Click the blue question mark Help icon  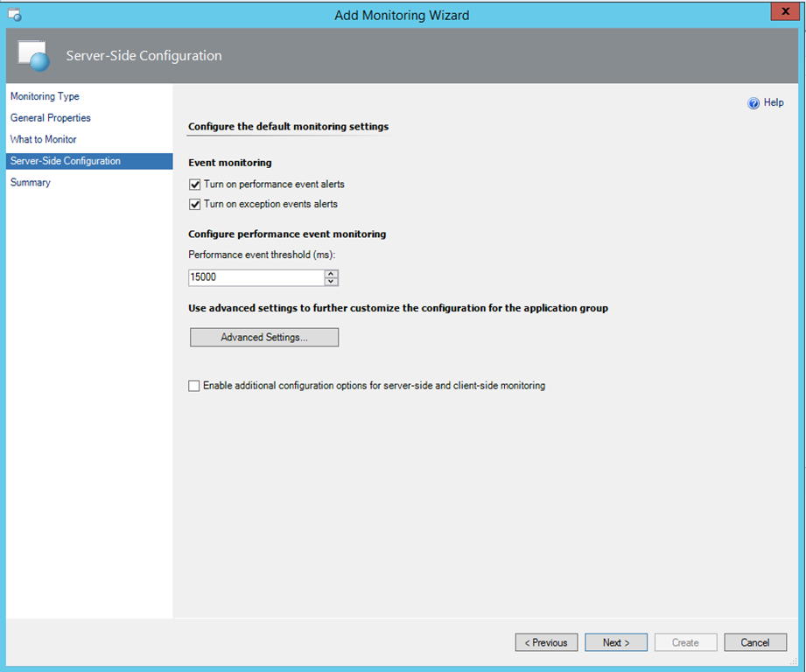pos(753,103)
